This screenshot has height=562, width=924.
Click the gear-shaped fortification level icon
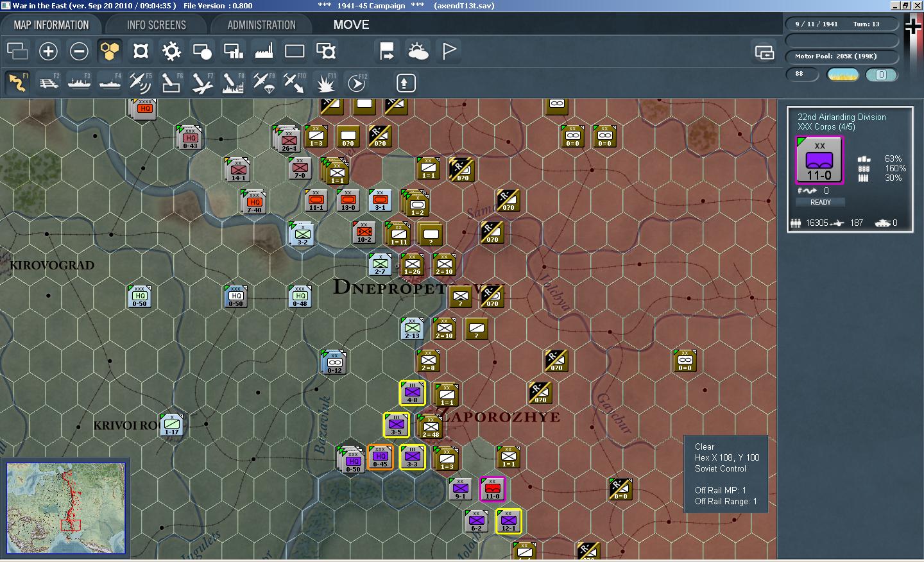click(x=171, y=51)
